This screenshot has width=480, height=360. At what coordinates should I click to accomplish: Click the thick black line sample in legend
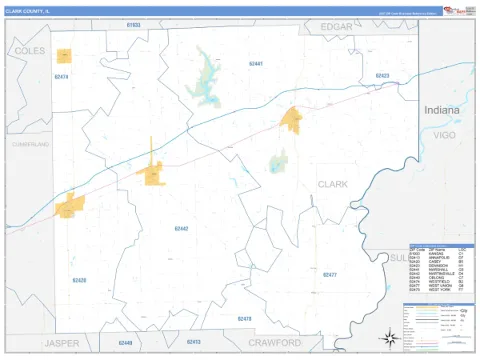[427, 320]
